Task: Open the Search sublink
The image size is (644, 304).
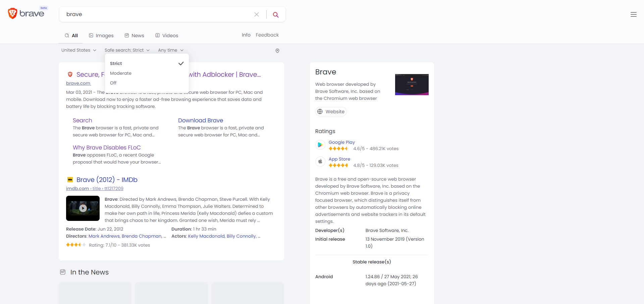Action: pyautogui.click(x=82, y=120)
